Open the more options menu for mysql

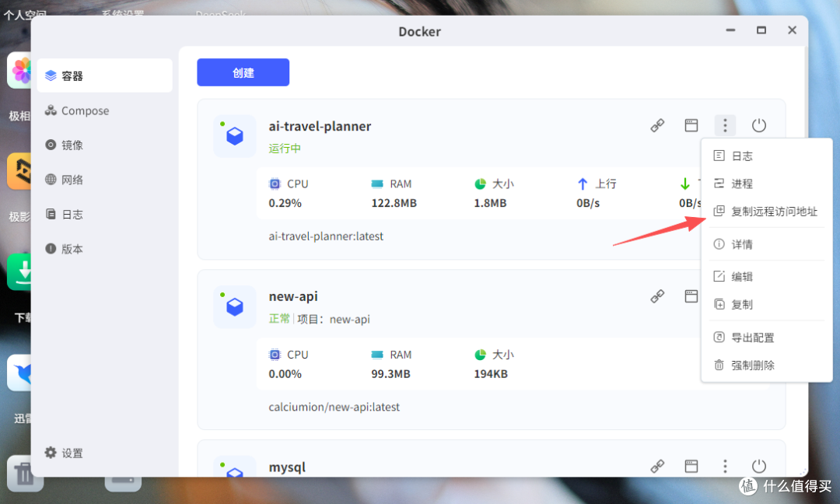pyautogui.click(x=725, y=467)
